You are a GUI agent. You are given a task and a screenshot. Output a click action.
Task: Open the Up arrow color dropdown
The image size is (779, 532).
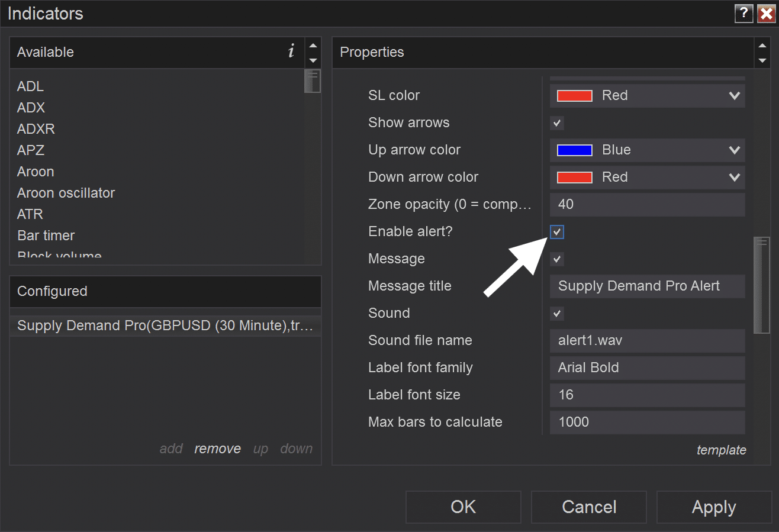tap(647, 150)
